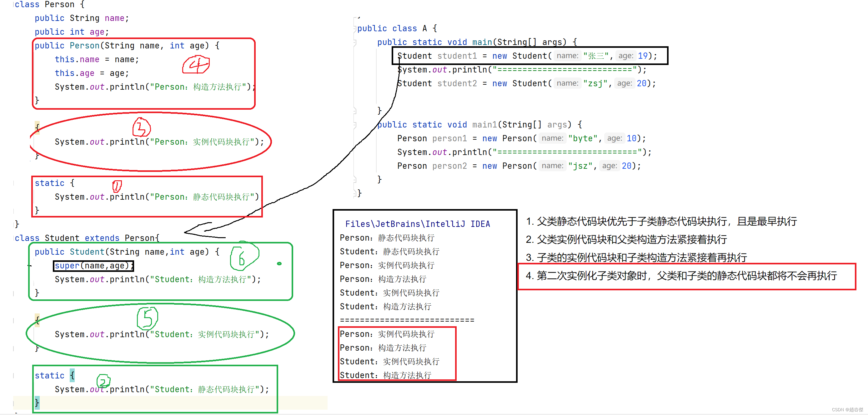The height and width of the screenshot is (415, 868).
Task: Click the age: hint before 19
Action: tap(625, 56)
